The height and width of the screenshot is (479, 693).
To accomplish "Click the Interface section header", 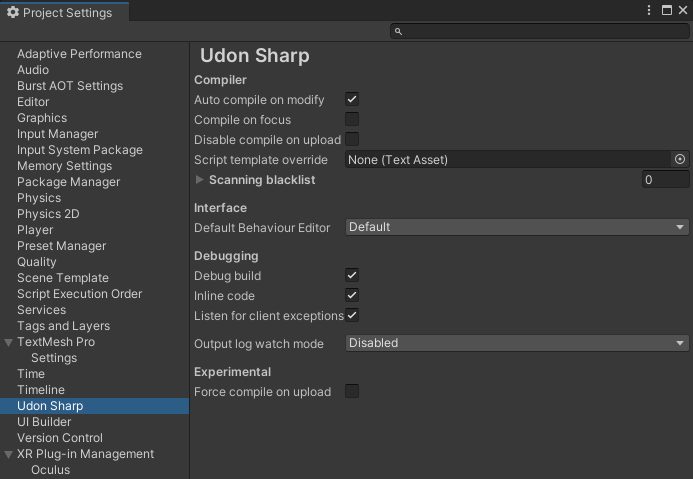I will coord(220,207).
